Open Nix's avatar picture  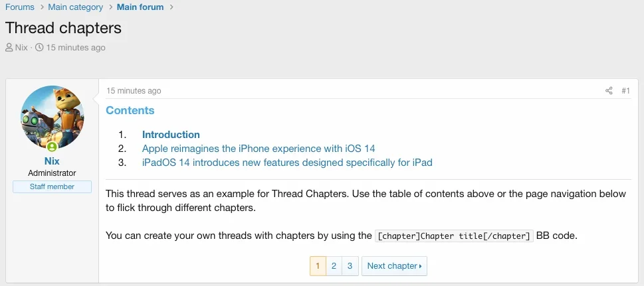52,117
